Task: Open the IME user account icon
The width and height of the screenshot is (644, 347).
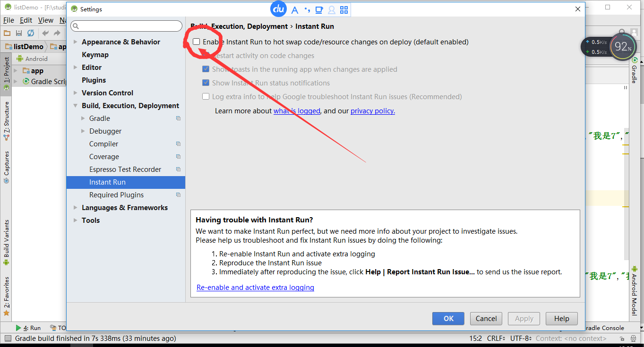Action: (x=332, y=10)
